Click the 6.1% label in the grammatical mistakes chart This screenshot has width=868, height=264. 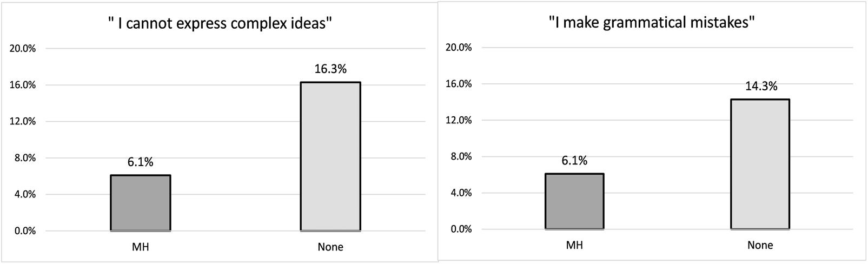[574, 161]
